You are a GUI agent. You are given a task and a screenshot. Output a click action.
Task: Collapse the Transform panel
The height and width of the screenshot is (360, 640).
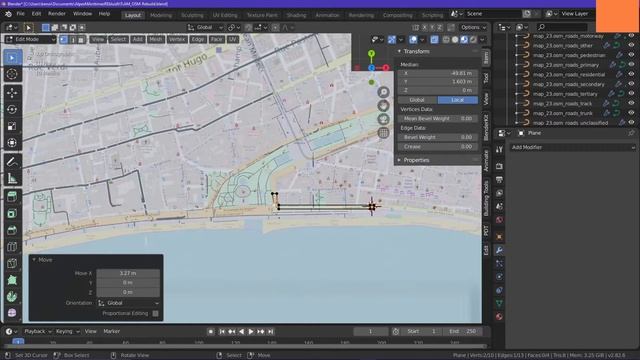400,51
